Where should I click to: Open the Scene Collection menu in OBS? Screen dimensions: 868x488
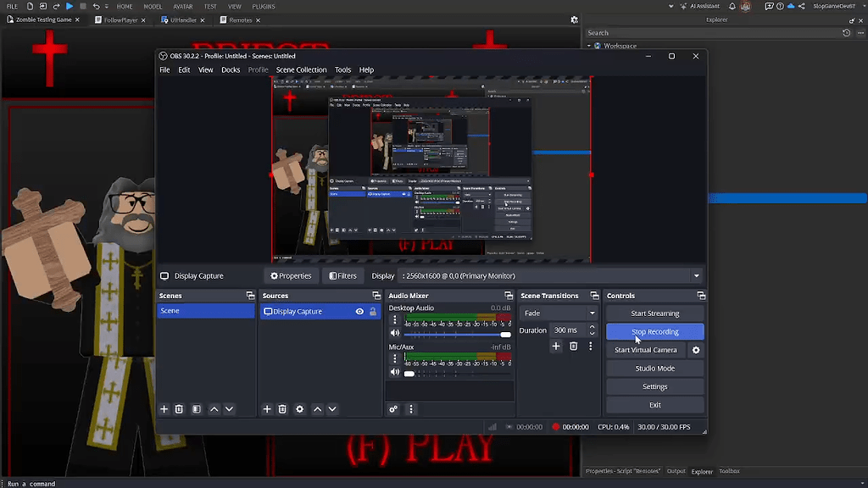click(x=301, y=69)
